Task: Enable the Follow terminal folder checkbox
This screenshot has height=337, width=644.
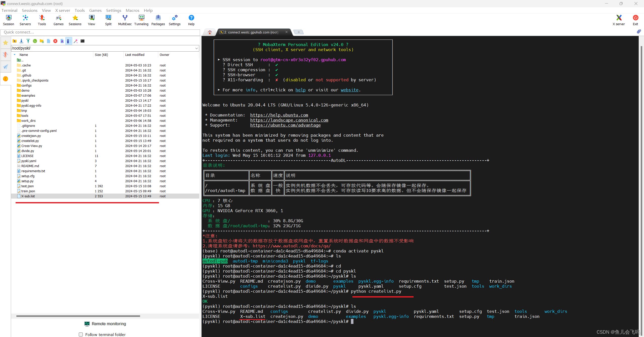Action: [81, 334]
